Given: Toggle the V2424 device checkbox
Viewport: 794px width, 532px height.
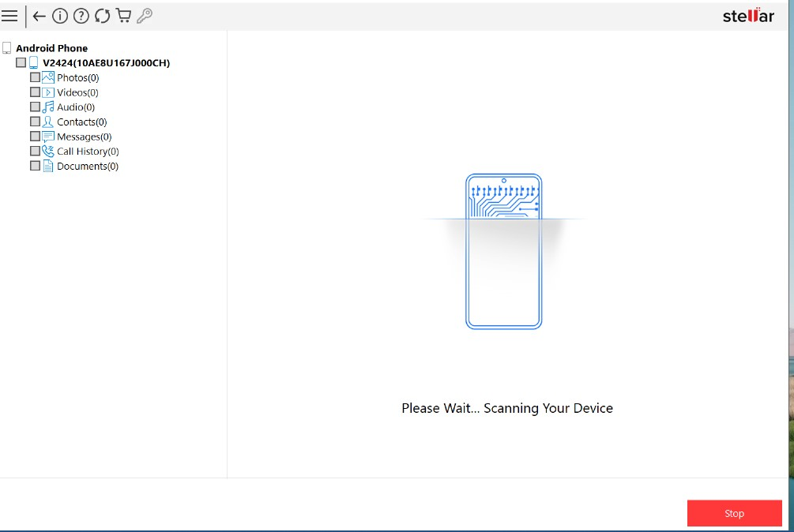Looking at the screenshot, I should click(x=21, y=62).
